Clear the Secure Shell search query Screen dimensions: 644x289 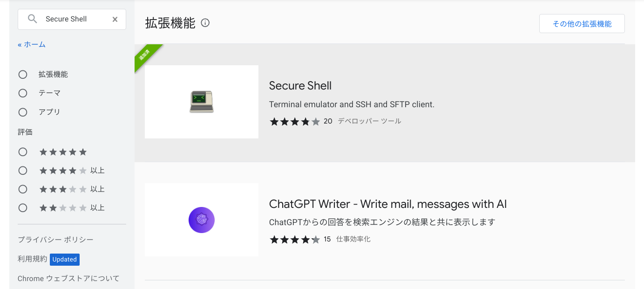(x=115, y=19)
